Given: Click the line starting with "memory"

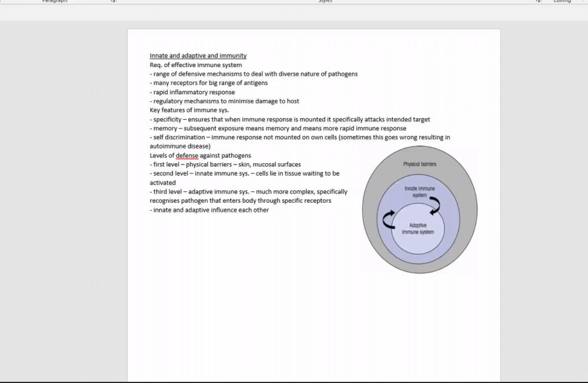Looking at the screenshot, I should 278,129.
